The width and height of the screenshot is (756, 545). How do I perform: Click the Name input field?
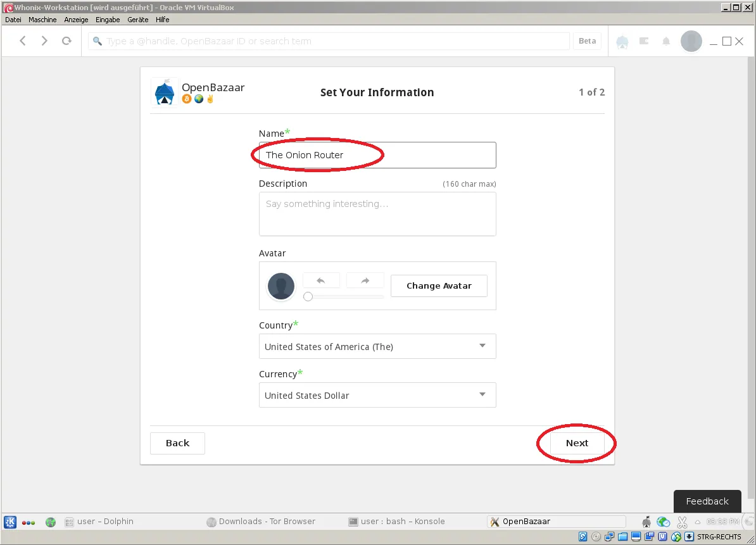coord(377,155)
